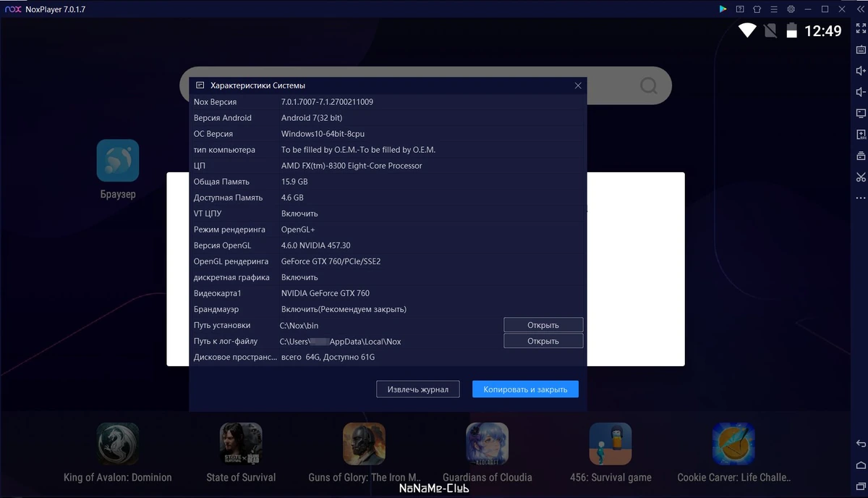Click Открыть next to Путь установки
The image size is (868, 498).
pyautogui.click(x=543, y=325)
